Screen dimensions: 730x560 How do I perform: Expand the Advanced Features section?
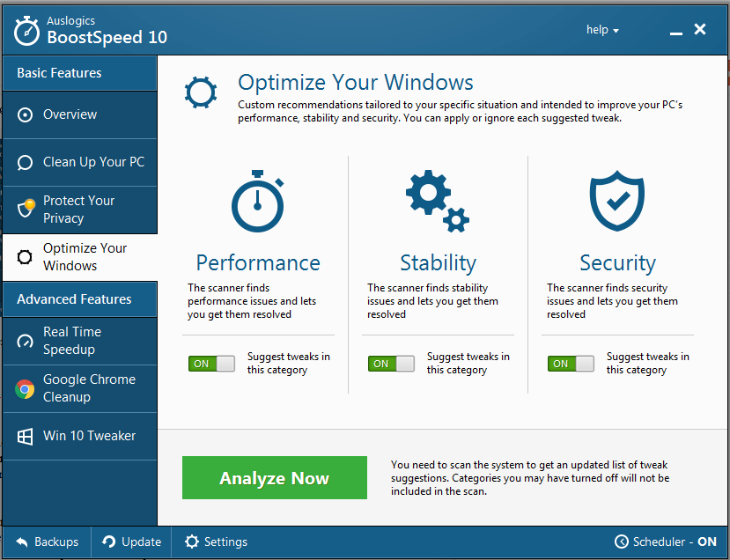79,298
